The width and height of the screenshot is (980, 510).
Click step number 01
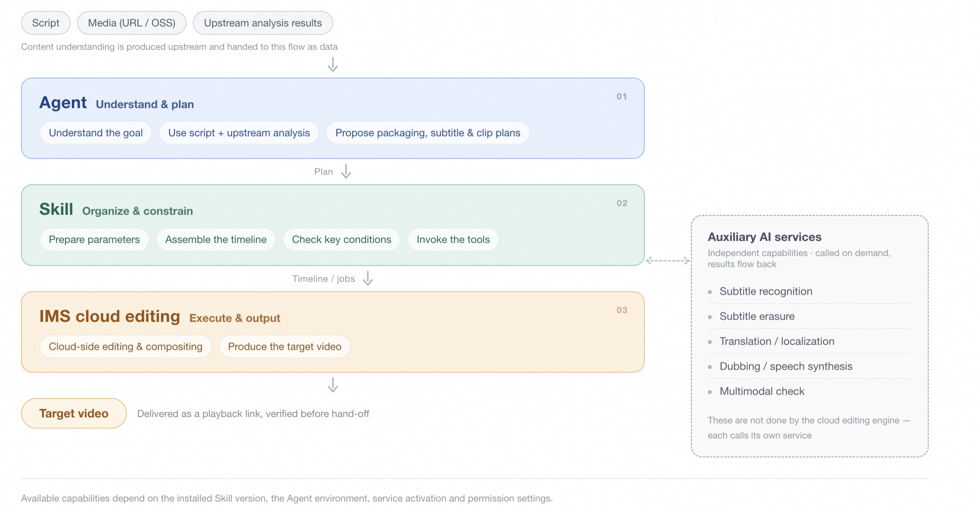pos(622,97)
